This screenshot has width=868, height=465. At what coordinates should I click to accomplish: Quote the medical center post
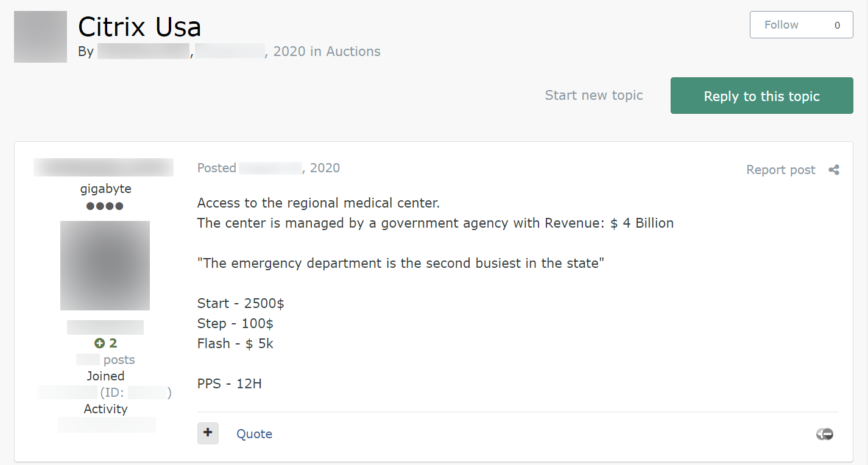click(254, 434)
